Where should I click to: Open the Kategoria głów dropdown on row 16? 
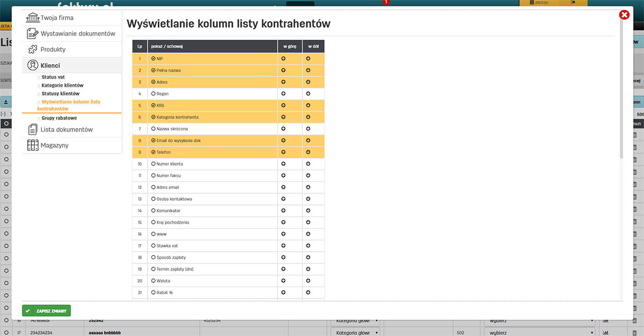point(355,320)
